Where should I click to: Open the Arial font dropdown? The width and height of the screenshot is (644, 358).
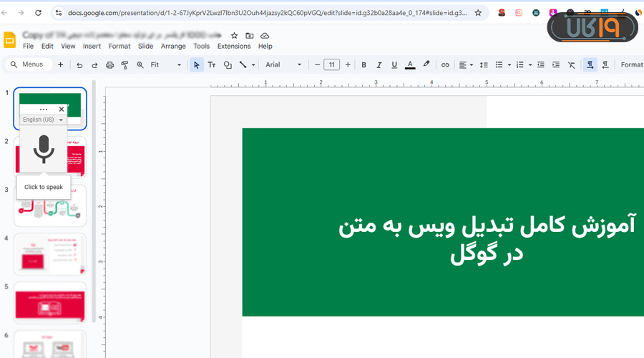tap(283, 65)
